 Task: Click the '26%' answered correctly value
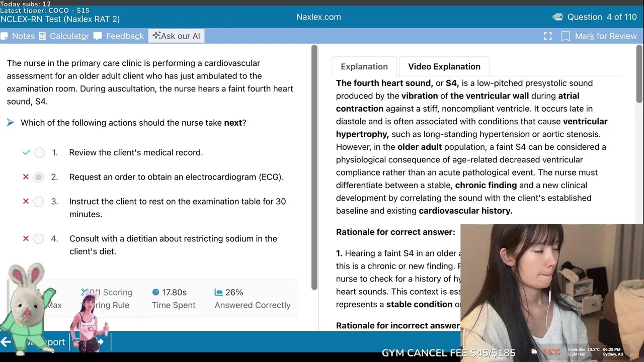234,292
